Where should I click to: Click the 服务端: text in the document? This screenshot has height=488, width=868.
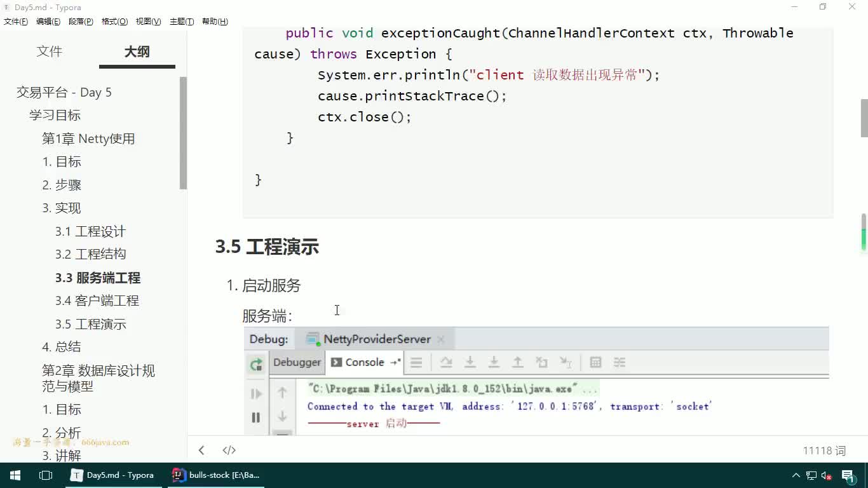pos(267,316)
